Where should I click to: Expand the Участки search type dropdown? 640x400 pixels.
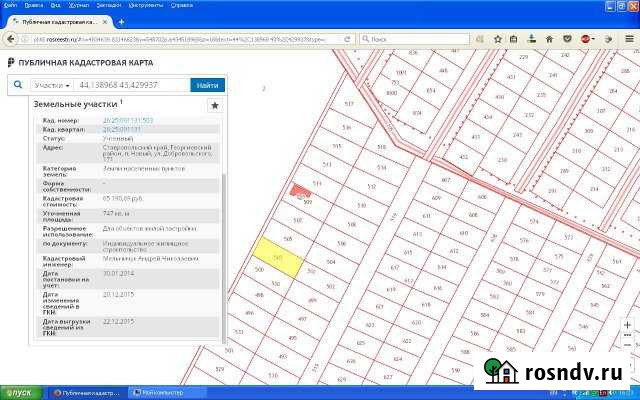[51, 86]
